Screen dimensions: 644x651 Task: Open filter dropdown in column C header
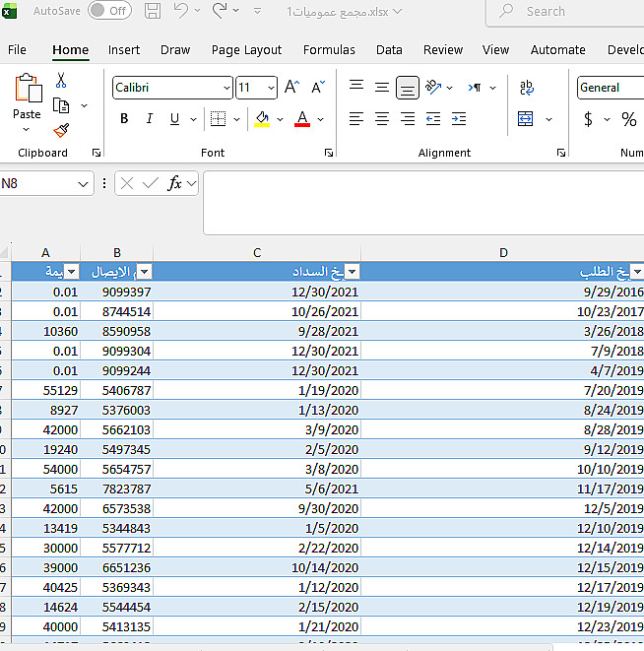coord(353,273)
